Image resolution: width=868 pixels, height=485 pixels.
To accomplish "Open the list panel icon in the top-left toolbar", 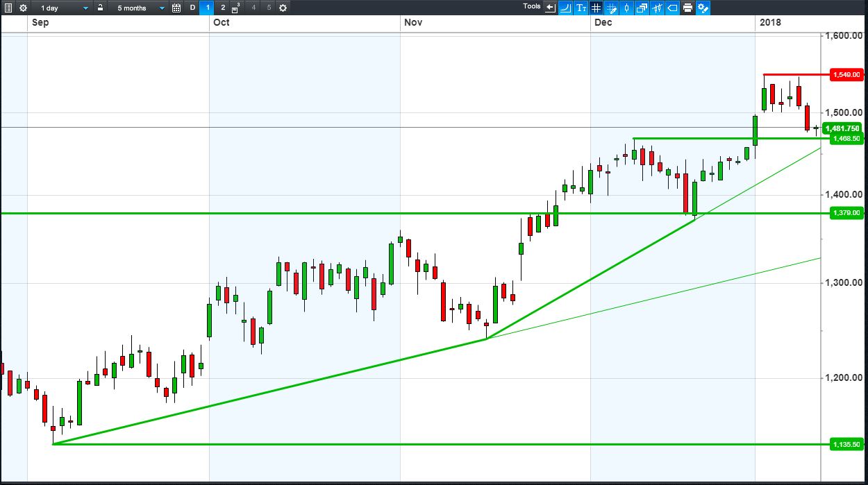I will click(x=8, y=8).
